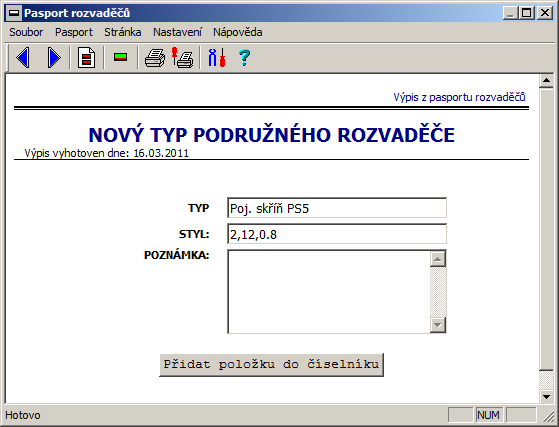Focus the STYL input field
Screen dimensions: 559x427
(x=337, y=234)
